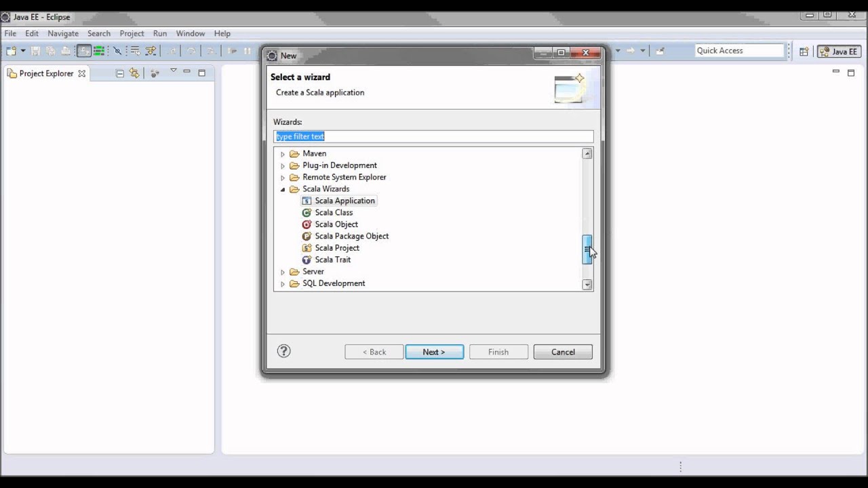Click the Next > button
This screenshot has width=868, height=488.
(435, 352)
